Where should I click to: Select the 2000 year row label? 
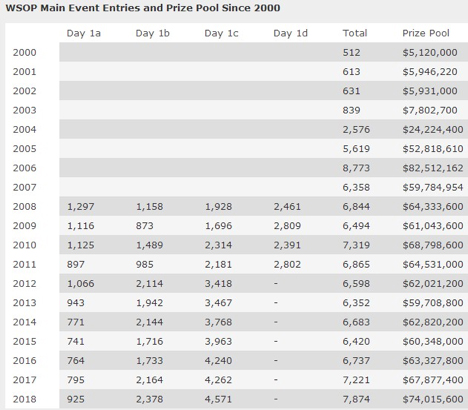click(x=24, y=52)
